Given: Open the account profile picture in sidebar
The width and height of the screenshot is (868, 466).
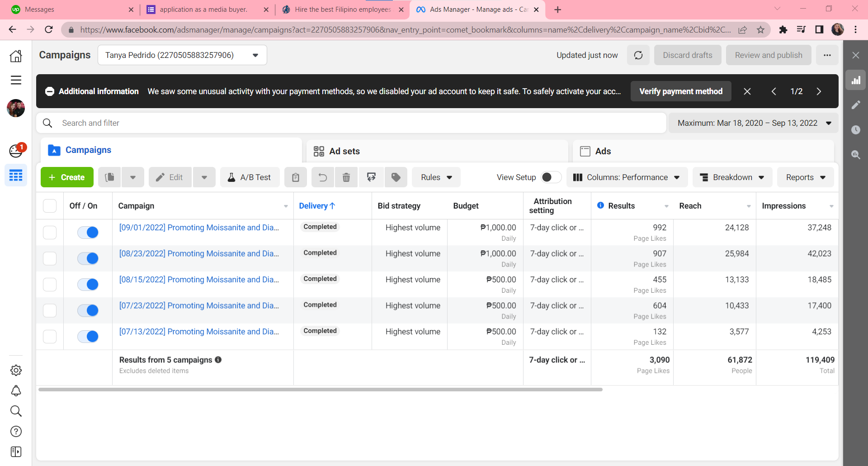Looking at the screenshot, I should pos(16,108).
